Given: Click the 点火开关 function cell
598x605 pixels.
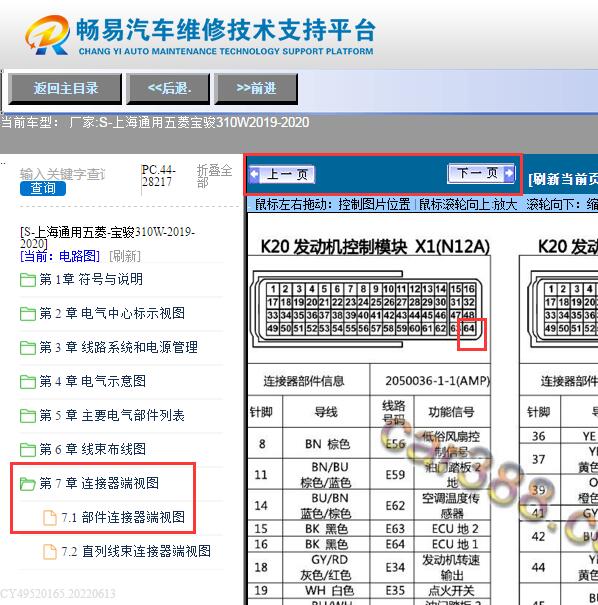Looking at the screenshot, I should pos(451,590).
